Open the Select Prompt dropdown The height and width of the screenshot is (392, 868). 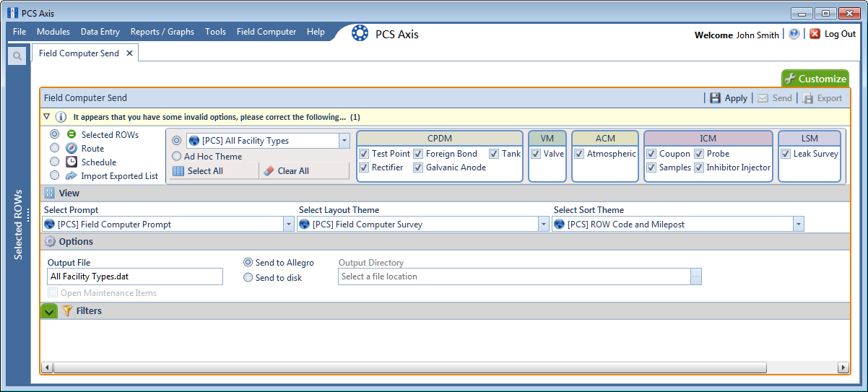289,225
